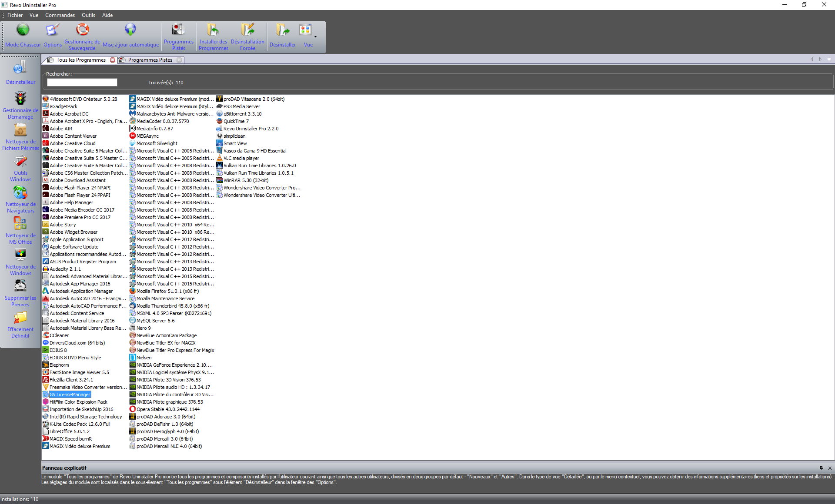835x504 pixels.
Task: Select VLC media player entry
Action: [x=238, y=158]
